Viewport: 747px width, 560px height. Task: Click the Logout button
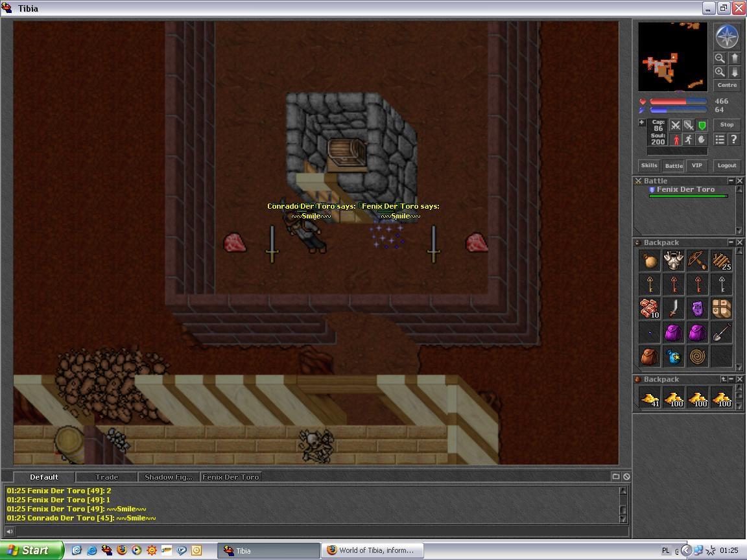(x=727, y=166)
